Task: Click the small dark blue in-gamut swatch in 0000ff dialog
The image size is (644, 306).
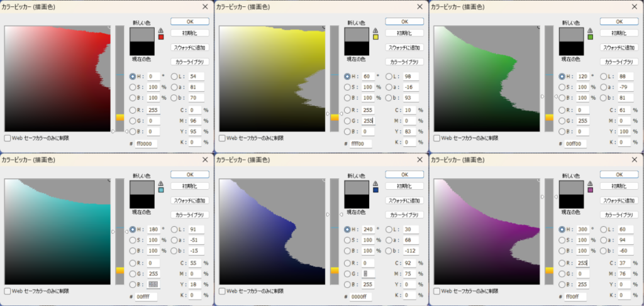Action: tap(375, 189)
